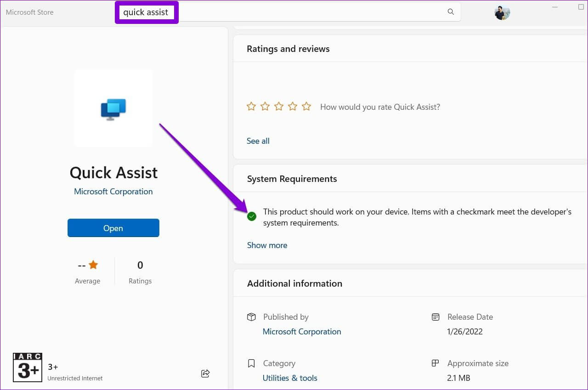Click the Category bookmark icon

click(251, 363)
